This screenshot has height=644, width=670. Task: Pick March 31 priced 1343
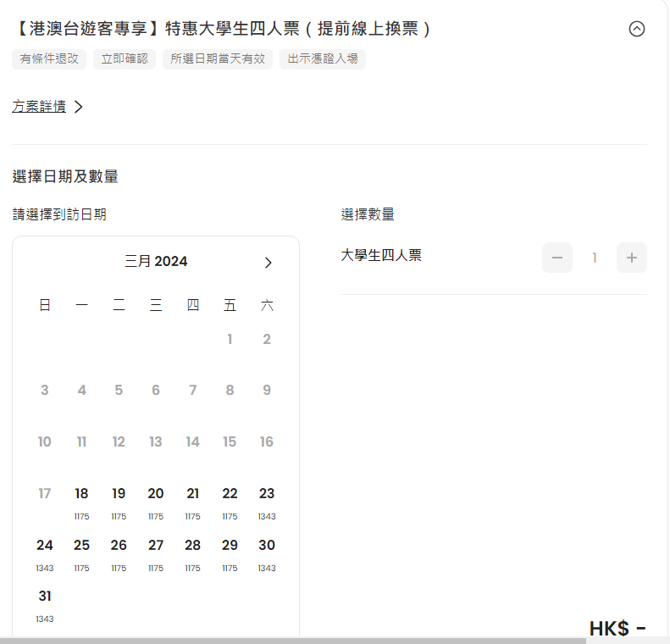point(44,605)
